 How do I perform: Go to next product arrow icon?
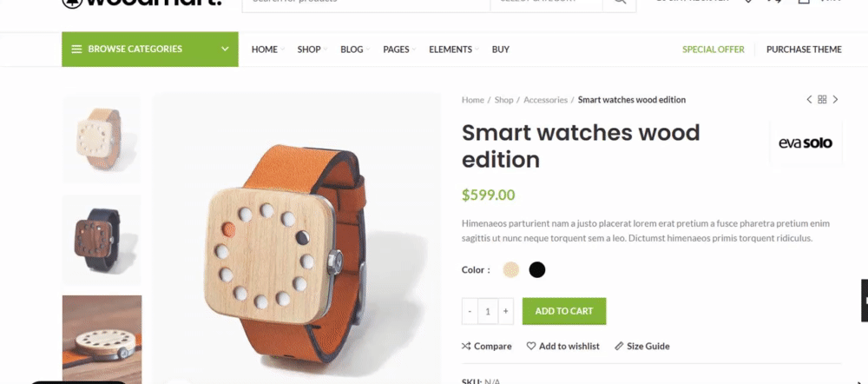[835, 100]
